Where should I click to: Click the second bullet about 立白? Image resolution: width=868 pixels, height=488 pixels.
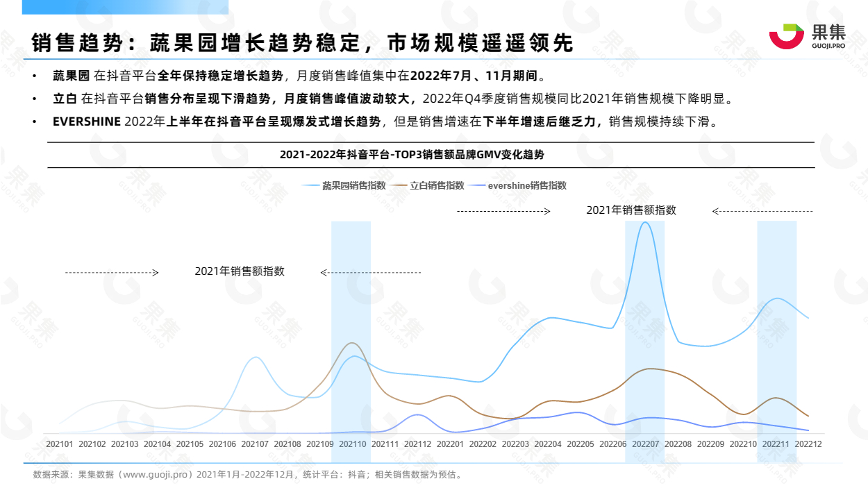point(393,99)
